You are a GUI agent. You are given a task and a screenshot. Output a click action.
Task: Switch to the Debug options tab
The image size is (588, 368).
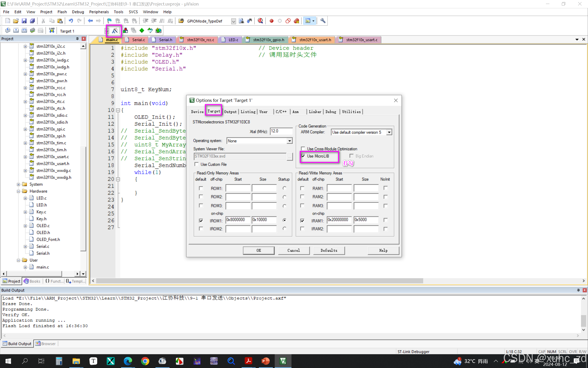click(x=331, y=112)
